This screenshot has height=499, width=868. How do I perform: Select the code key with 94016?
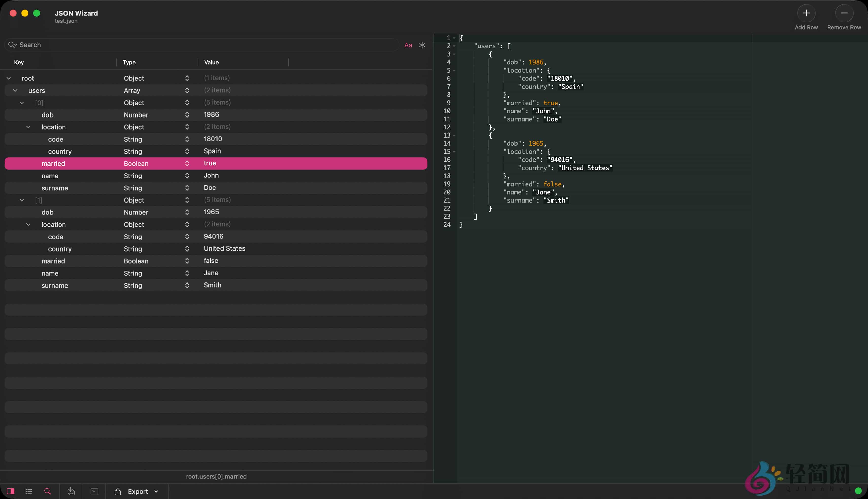point(56,237)
